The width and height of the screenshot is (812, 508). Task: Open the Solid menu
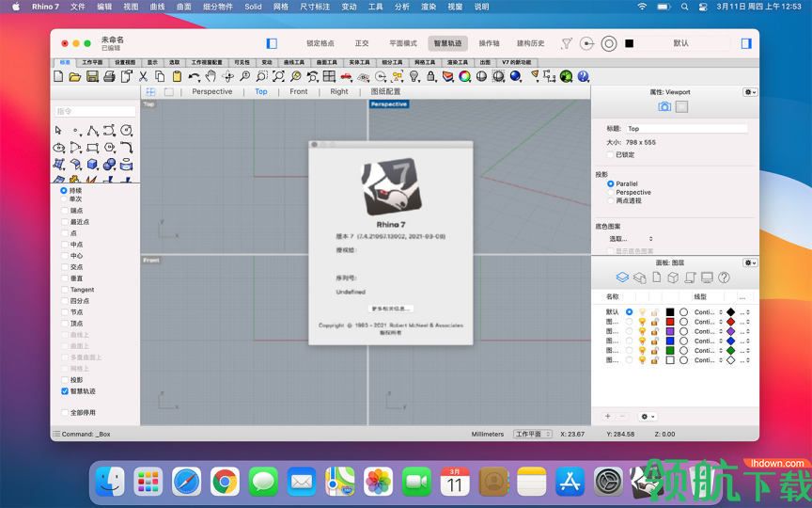pyautogui.click(x=253, y=7)
